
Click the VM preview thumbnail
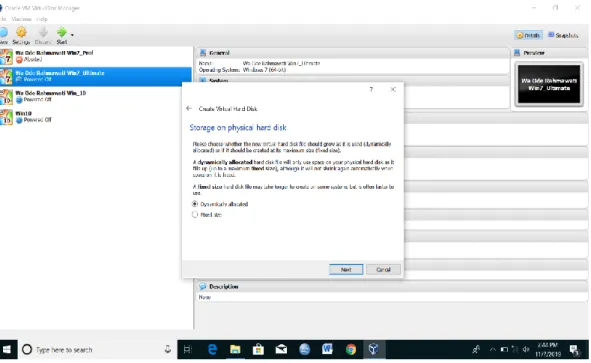549,84
